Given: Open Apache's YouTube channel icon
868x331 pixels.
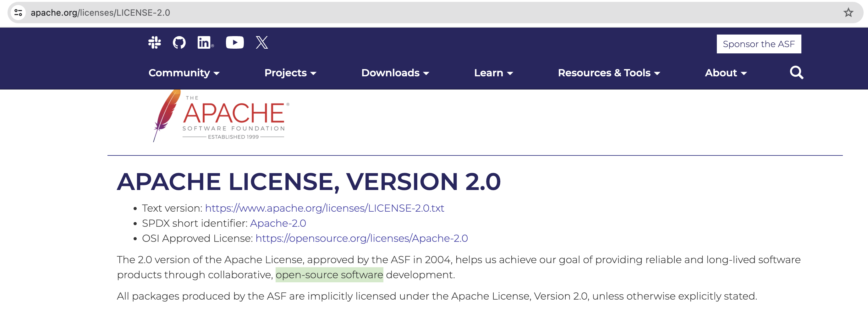Looking at the screenshot, I should point(235,42).
